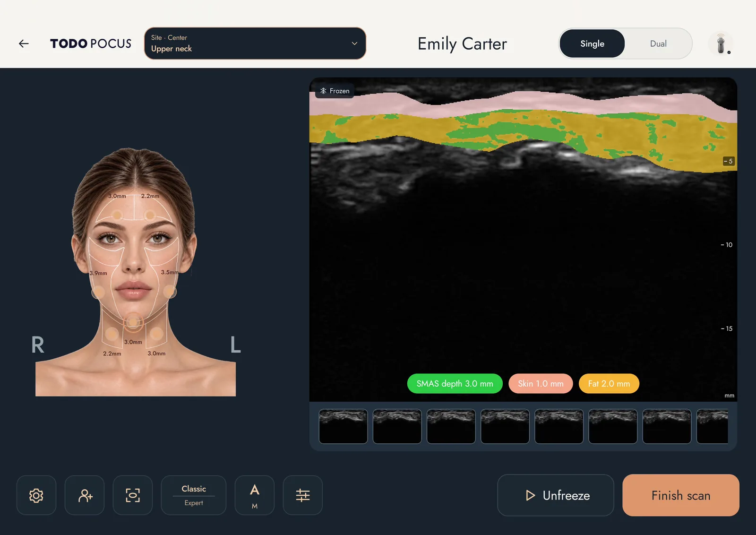Switch view mode to Single
This screenshot has height=535, width=756.
tap(592, 43)
